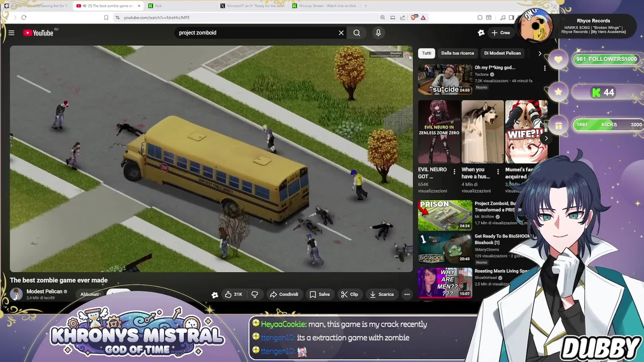
Task: Show next shorts with right arrow
Action: click(546, 138)
